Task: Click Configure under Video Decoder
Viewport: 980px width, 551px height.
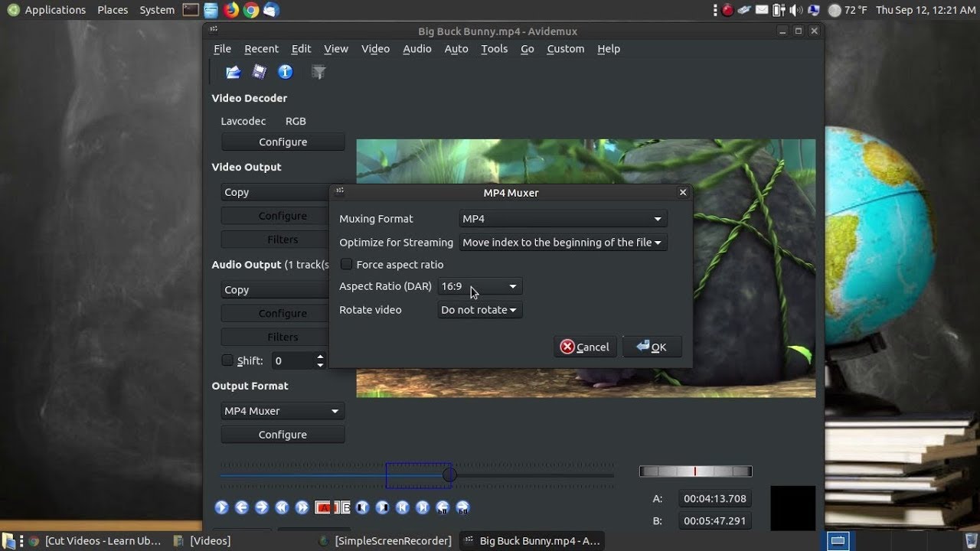Action: point(283,142)
